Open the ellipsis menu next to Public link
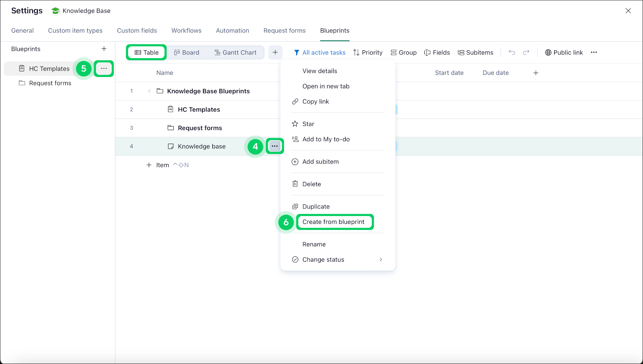 594,52
